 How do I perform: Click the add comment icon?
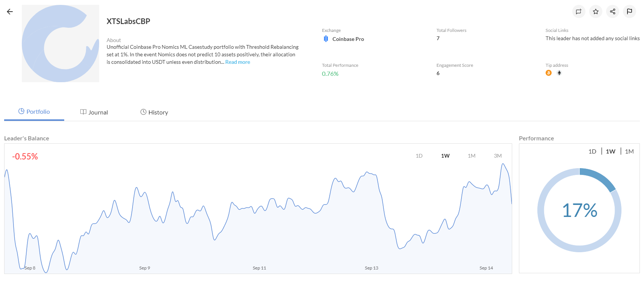[x=579, y=12]
